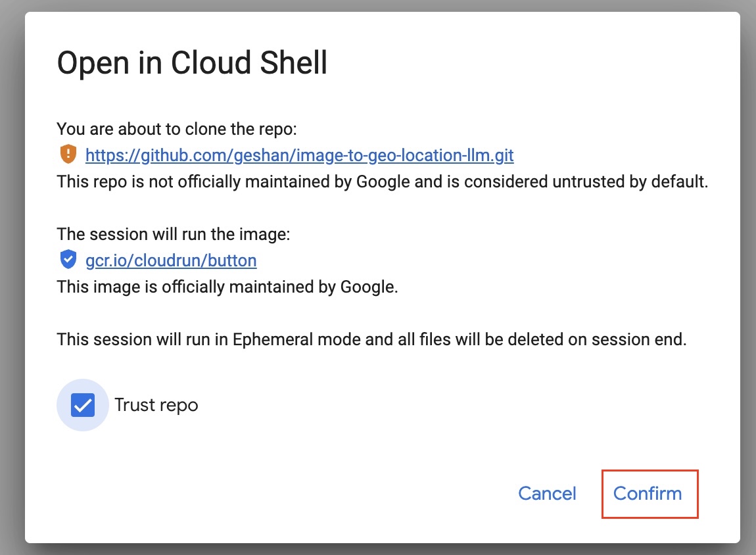Toggle the Trust repo setting off
This screenshot has width=756, height=555.
click(83, 405)
